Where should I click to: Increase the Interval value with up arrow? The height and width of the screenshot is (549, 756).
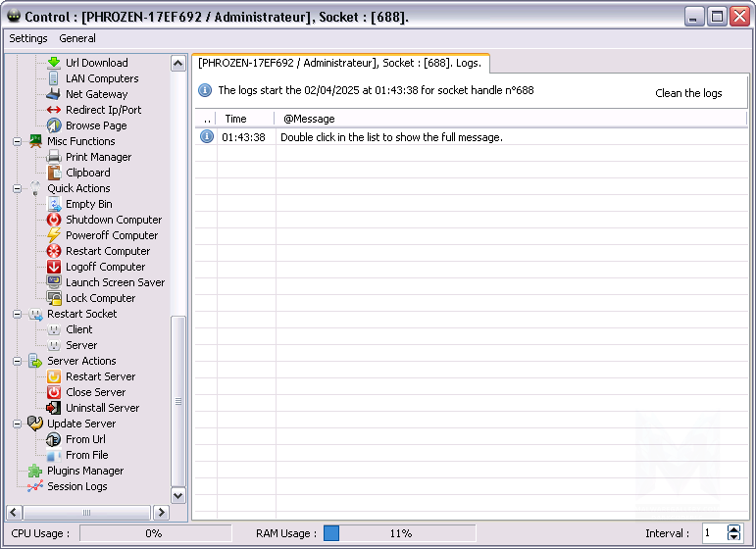[x=734, y=529]
